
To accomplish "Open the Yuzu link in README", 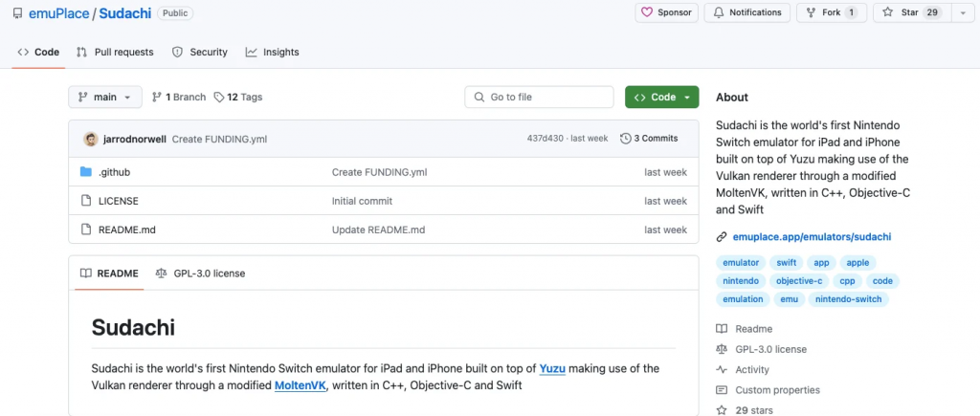I will point(552,368).
